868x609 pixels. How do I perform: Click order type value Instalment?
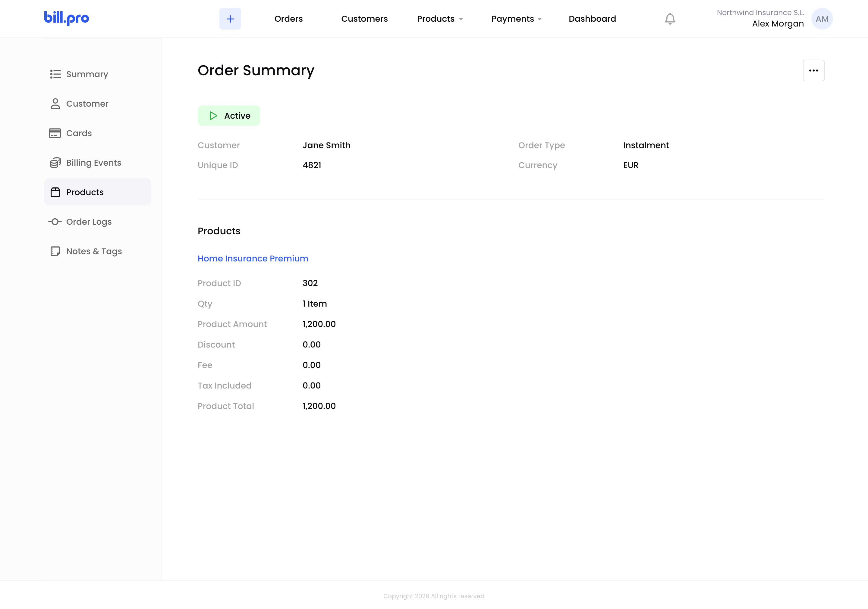646,145
